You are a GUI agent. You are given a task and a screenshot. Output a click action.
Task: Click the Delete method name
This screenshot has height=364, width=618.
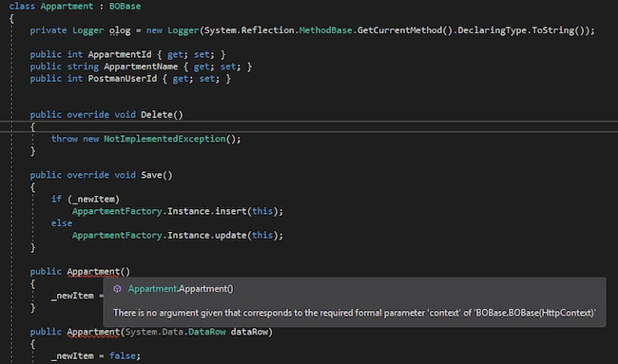click(157, 115)
